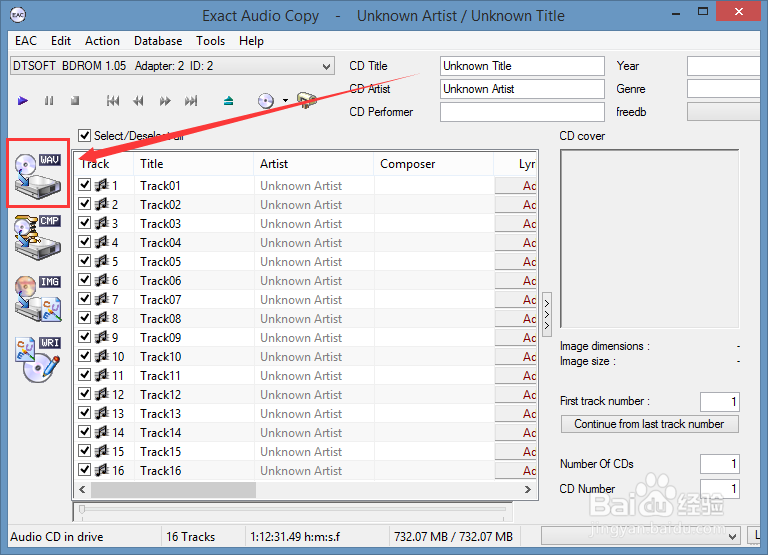Eject the CD with the eject icon
Screen dimensions: 768x555
(x=228, y=101)
